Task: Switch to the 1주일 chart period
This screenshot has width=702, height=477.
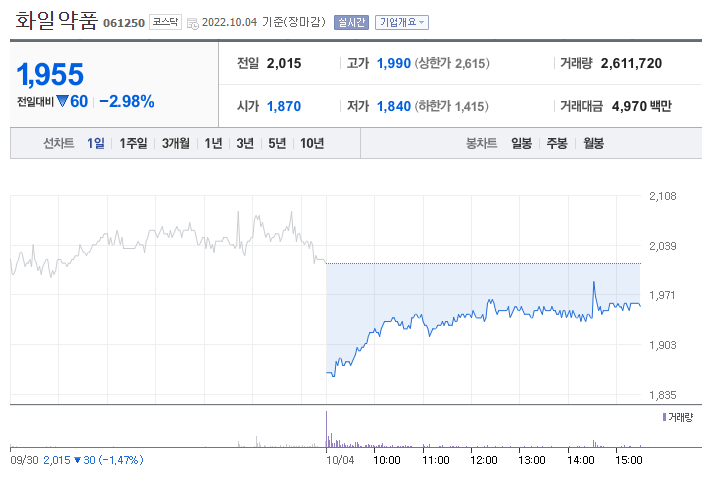Action: tap(133, 143)
